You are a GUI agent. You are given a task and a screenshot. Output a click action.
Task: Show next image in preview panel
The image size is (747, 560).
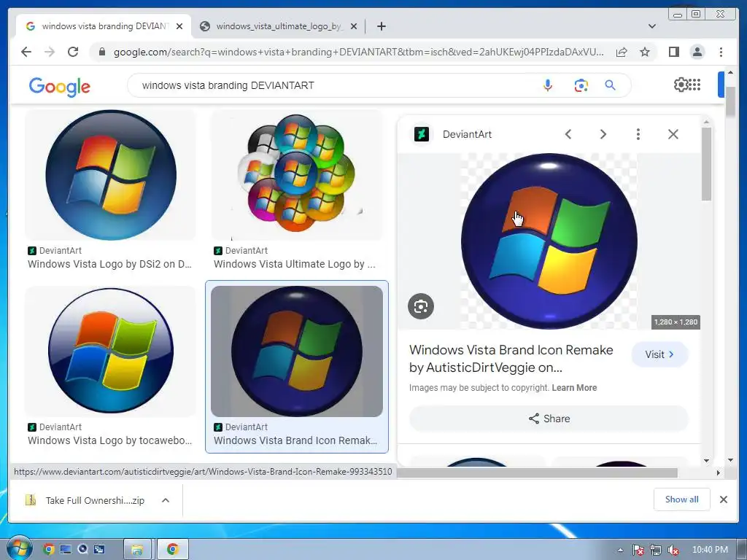coord(603,134)
